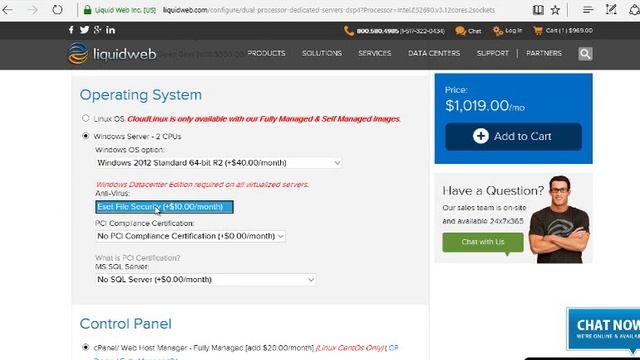Open the PCI Compliance Certification dropdown
This screenshot has height=360, width=640.
(x=190, y=236)
